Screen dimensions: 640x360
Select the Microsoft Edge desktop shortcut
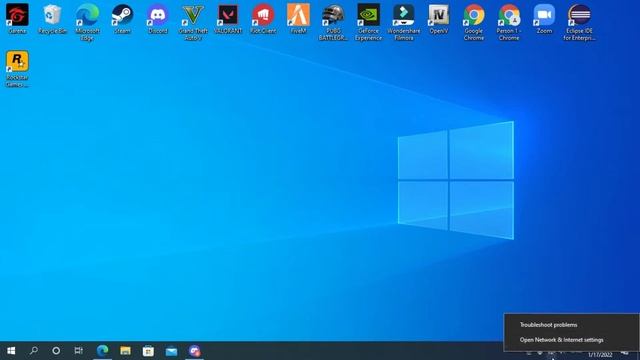(x=87, y=22)
